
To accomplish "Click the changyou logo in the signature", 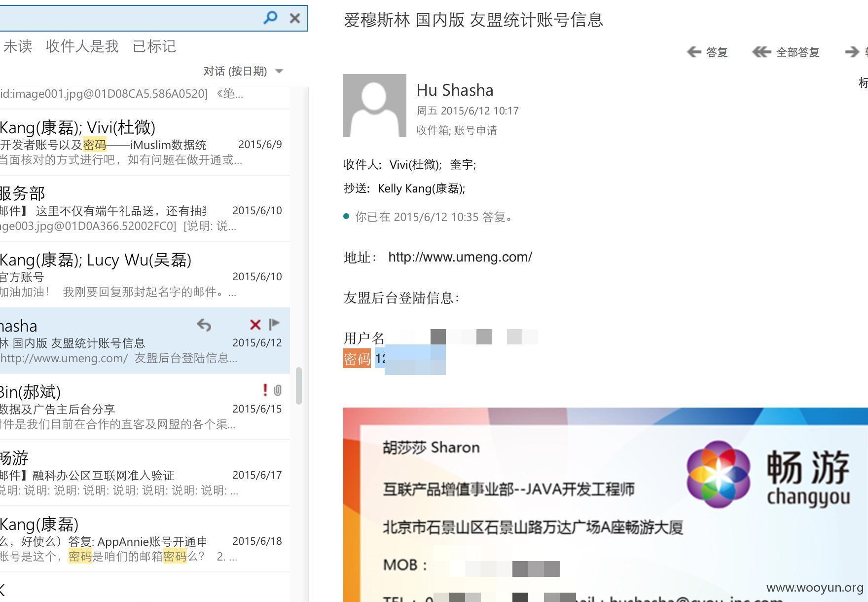I will [768, 474].
